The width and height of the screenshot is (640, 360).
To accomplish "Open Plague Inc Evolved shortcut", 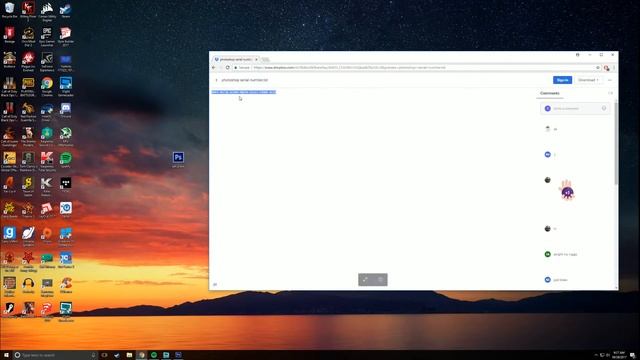I will coord(28,61).
